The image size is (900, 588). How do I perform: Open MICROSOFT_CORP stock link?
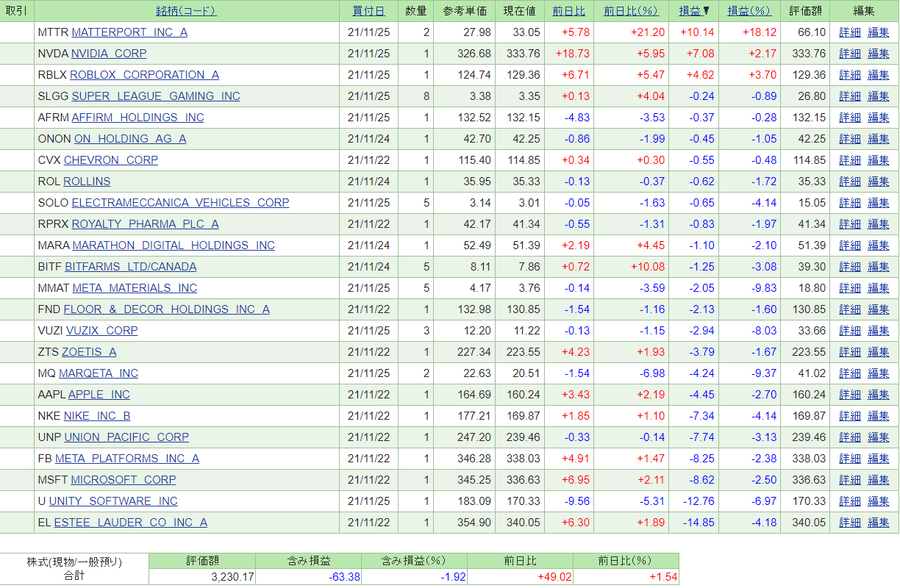(124, 480)
